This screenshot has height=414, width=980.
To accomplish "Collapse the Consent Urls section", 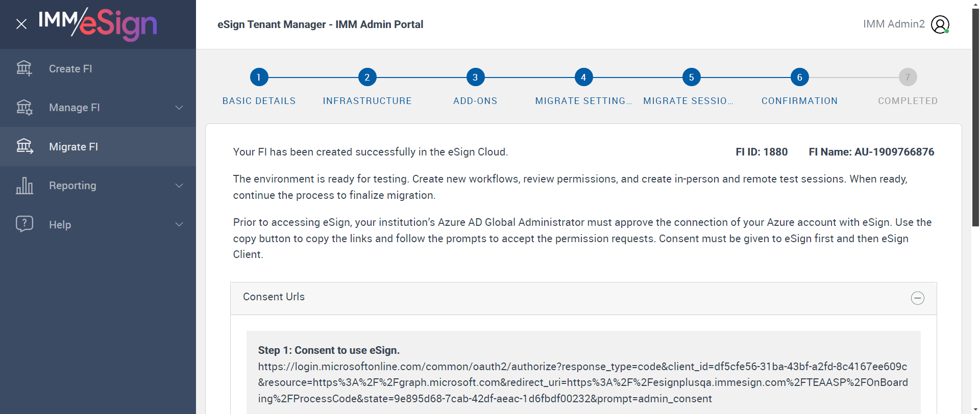I will click(917, 298).
